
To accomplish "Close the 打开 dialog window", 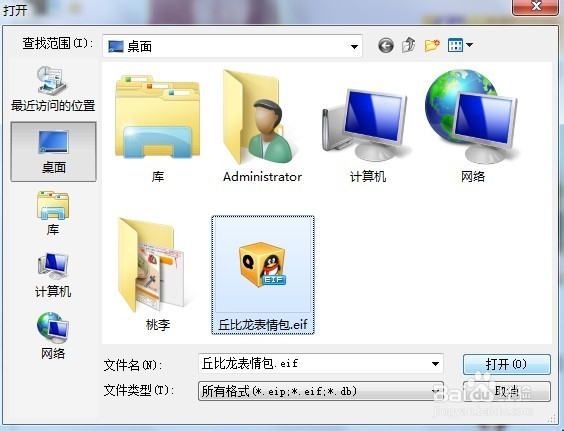I will [535, 6].
